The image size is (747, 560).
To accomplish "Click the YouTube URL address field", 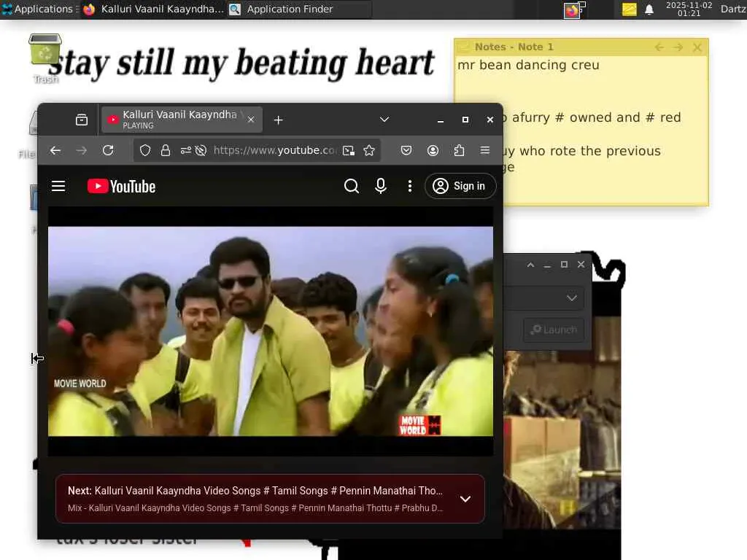I will [274, 150].
